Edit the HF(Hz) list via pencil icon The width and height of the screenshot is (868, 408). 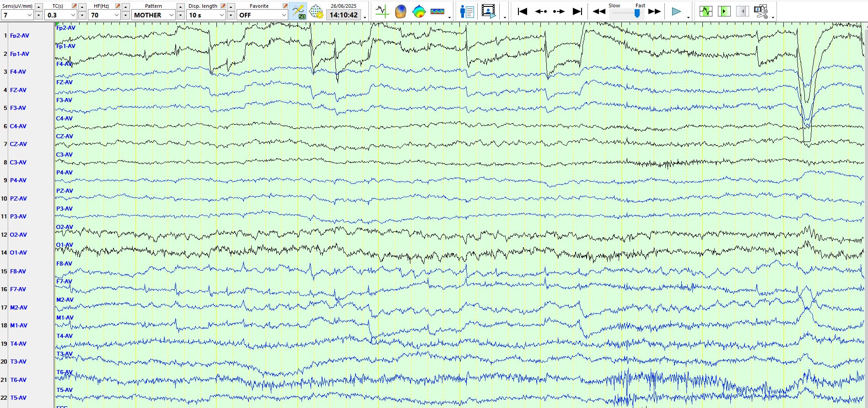tap(118, 6)
